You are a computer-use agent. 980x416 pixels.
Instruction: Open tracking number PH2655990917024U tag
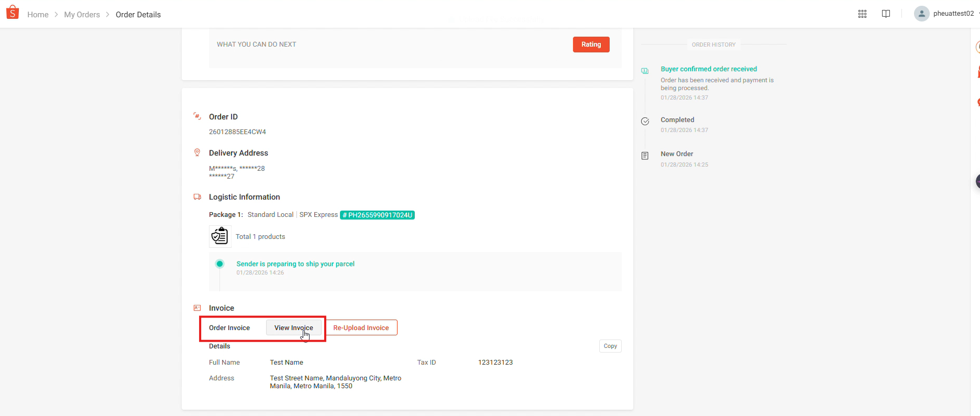tap(378, 215)
